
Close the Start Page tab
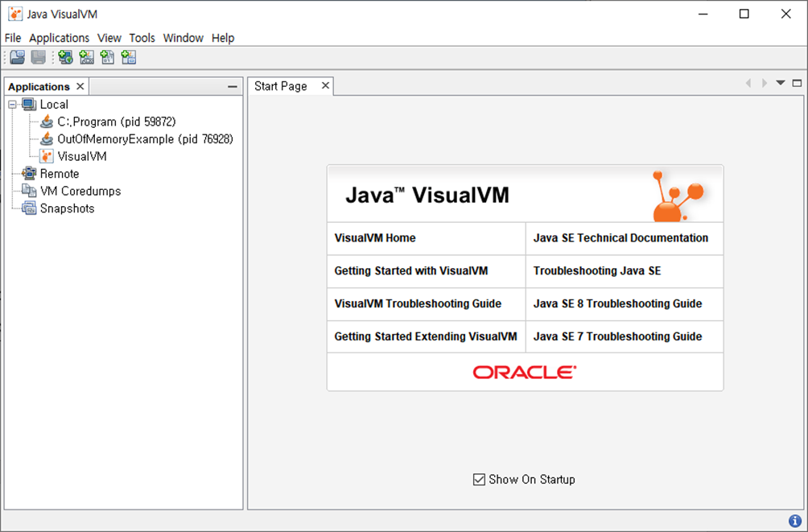pos(325,85)
